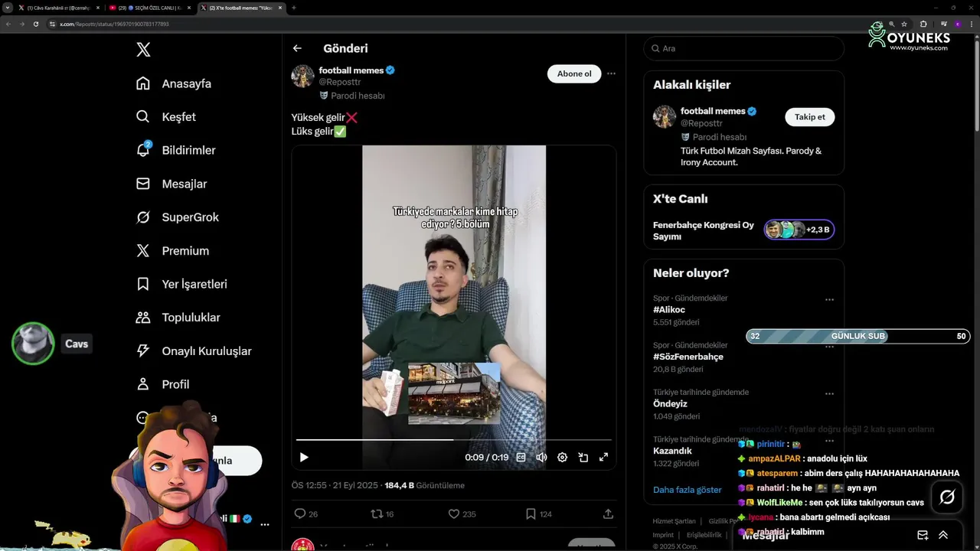The height and width of the screenshot is (551, 980).
Task: Open Topluluklar communities
Action: (178, 318)
